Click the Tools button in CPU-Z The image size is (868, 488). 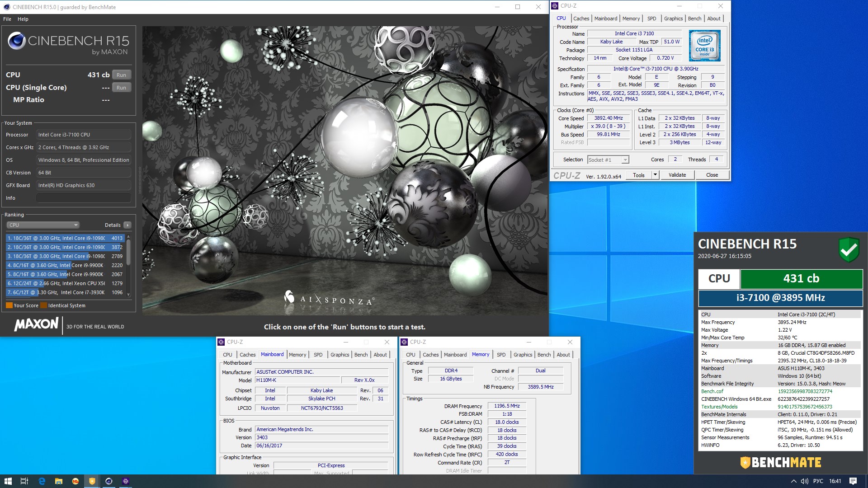click(638, 175)
